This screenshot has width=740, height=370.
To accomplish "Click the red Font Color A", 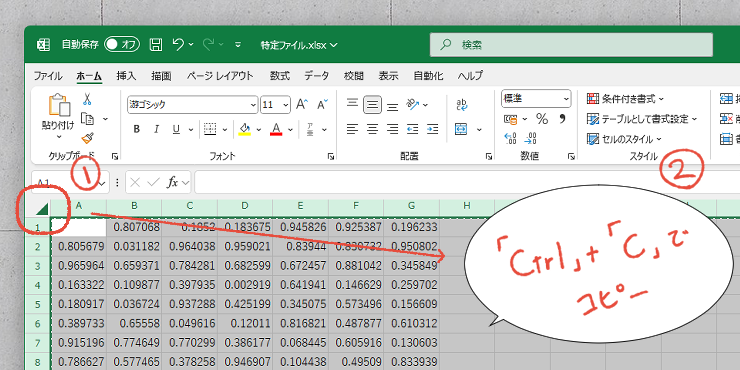I will tap(276, 129).
